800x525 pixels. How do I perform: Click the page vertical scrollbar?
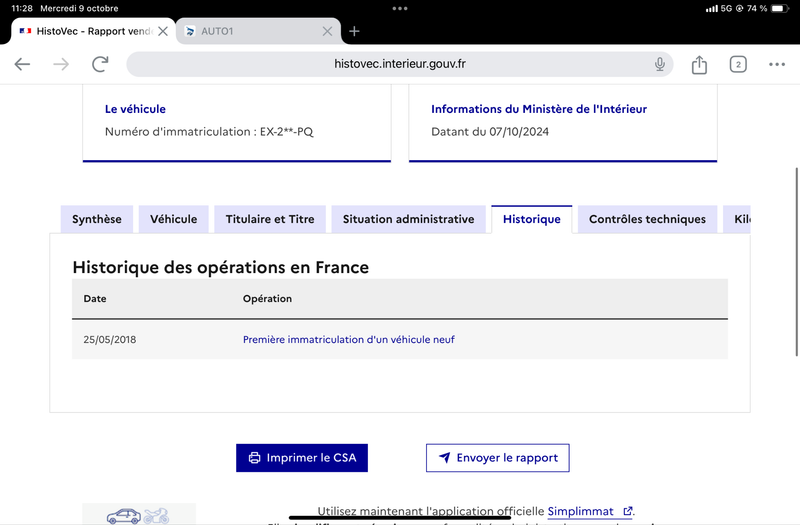pos(796,262)
